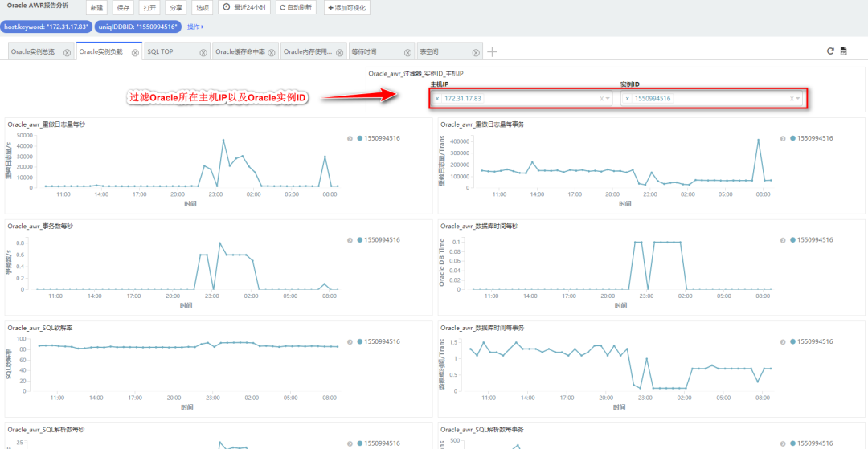The height and width of the screenshot is (449, 868).
Task: Click the 新建 button
Action: [x=97, y=8]
